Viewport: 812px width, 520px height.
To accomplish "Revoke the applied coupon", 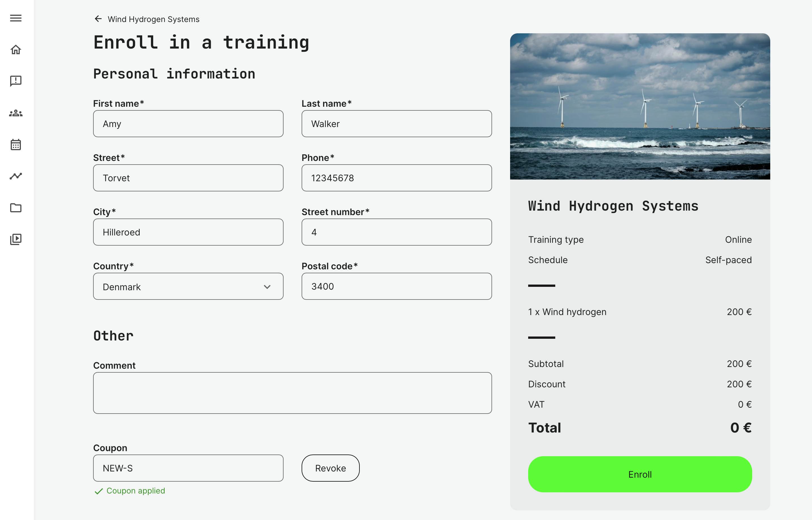I will [x=330, y=468].
